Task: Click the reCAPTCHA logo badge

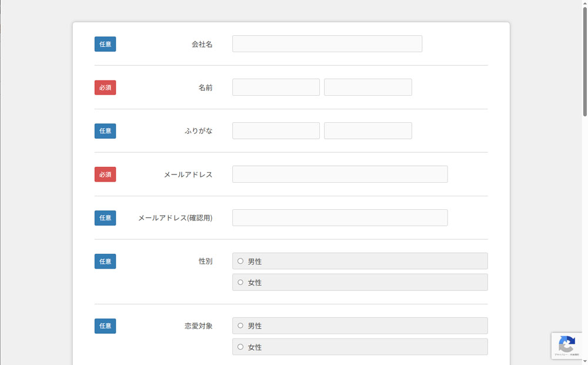Action: 566,344
